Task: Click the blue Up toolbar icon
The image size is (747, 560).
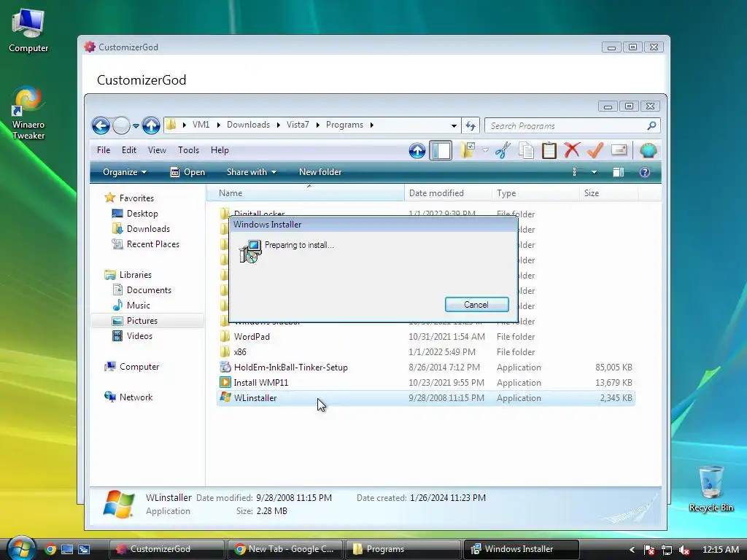Action: pyautogui.click(x=417, y=151)
